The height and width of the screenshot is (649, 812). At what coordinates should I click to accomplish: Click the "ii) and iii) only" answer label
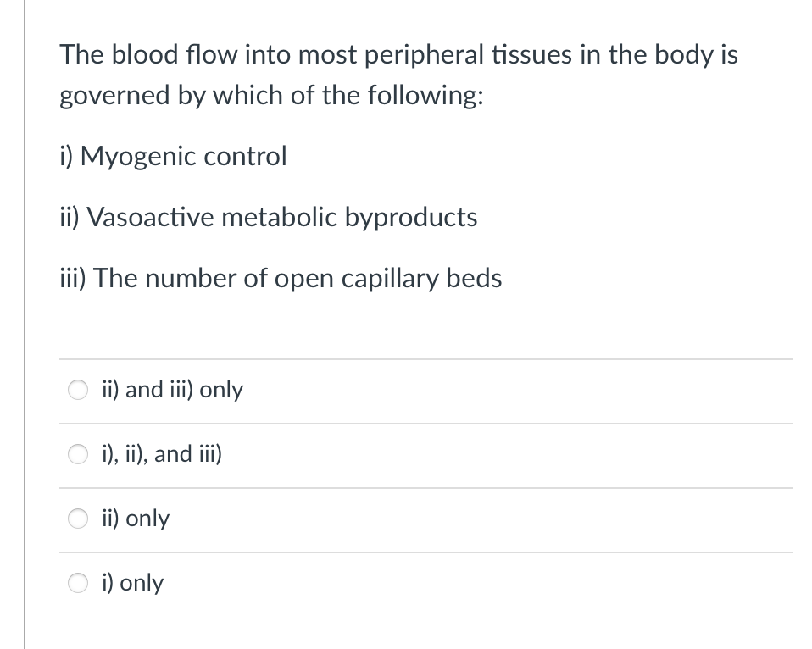171,390
